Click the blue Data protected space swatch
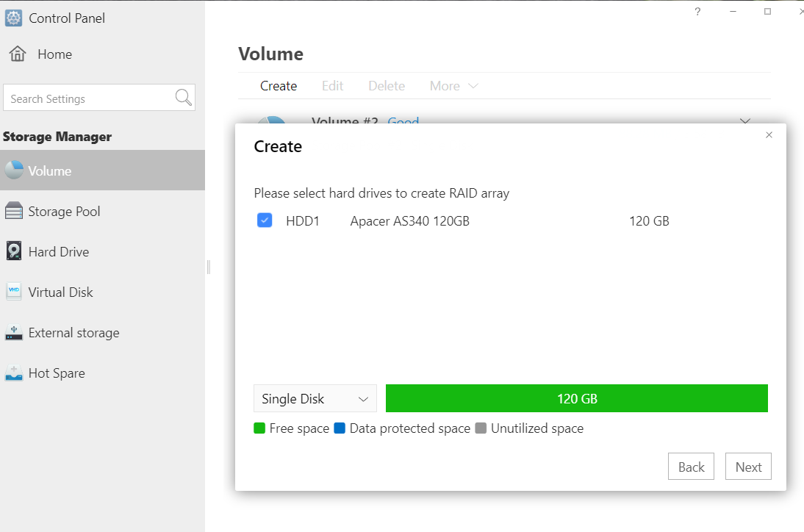The height and width of the screenshot is (532, 804). (340, 428)
